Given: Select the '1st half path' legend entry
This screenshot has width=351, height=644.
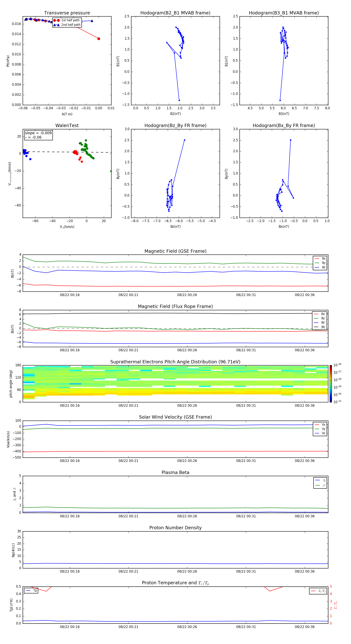Looking at the screenshot, I should click(67, 20).
